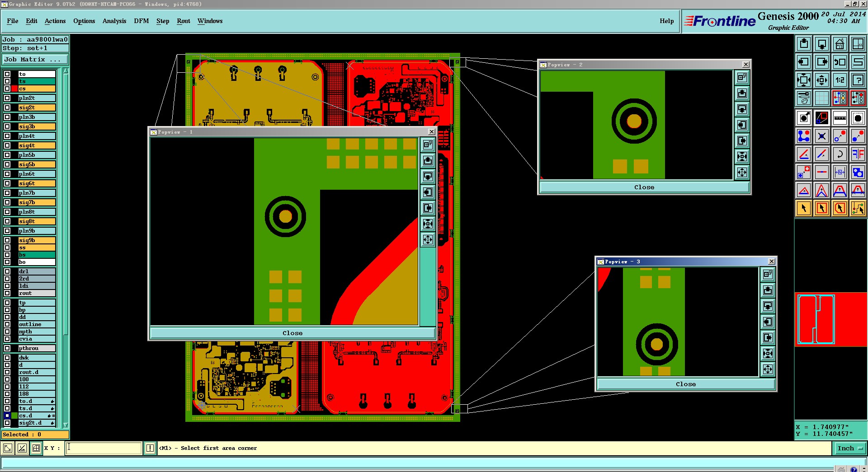Click the black arrow single-select tool

[x=804, y=208]
